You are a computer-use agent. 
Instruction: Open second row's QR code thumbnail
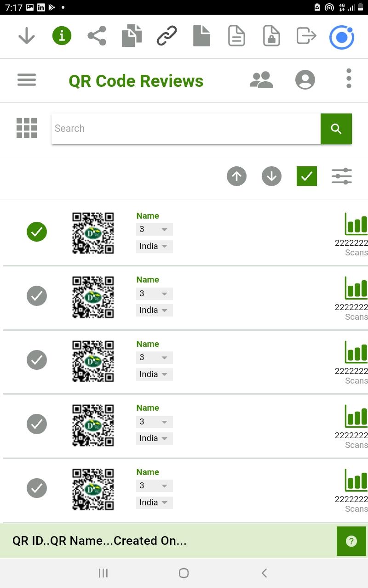pyautogui.click(x=93, y=297)
